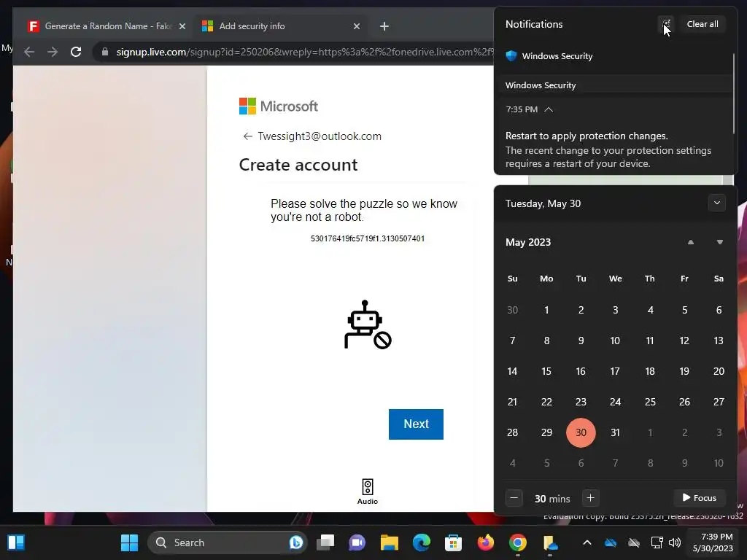Click Google Chrome icon on taskbar
This screenshot has width=747, height=560.
[x=517, y=542]
